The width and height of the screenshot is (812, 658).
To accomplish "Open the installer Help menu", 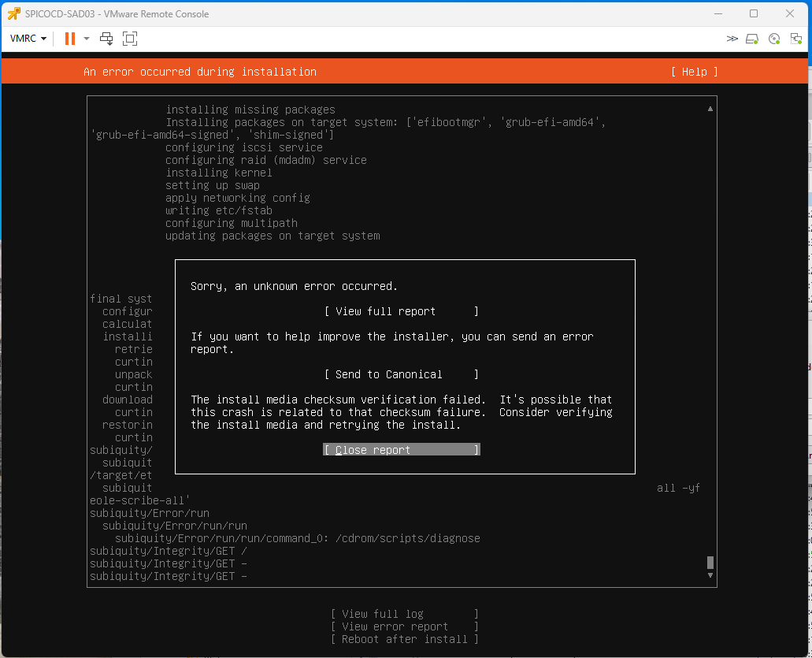I will (694, 72).
